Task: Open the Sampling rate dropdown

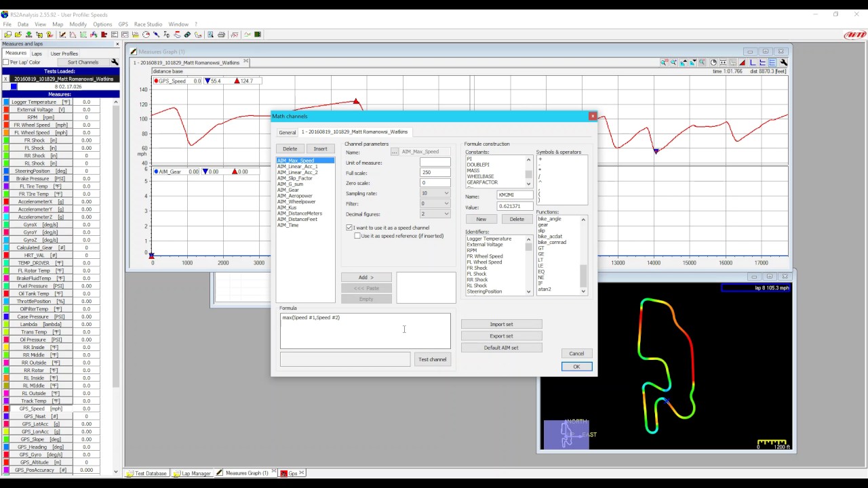Action: (x=446, y=193)
